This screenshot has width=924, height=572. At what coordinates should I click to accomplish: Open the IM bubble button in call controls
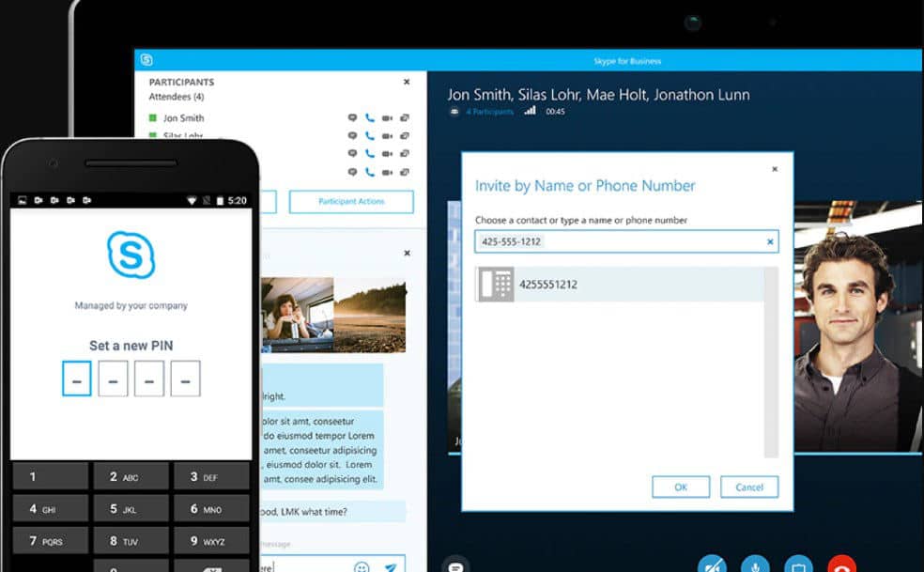click(455, 566)
